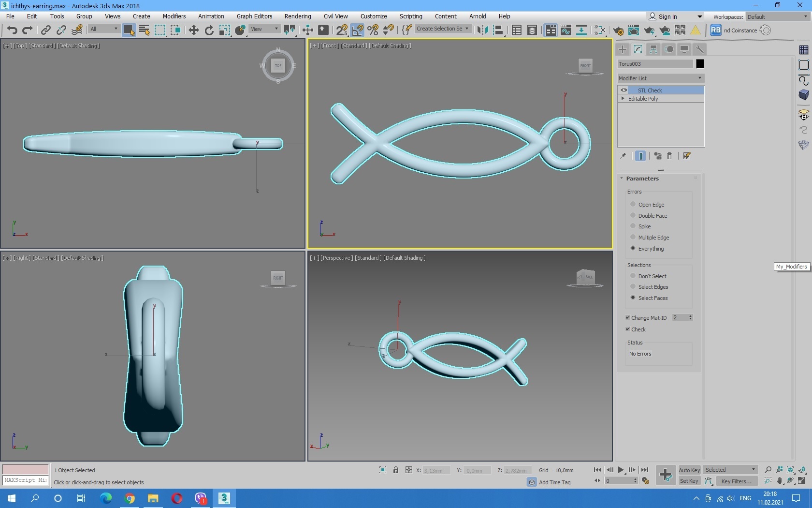The image size is (812, 508).
Task: Choose the Select Edges option
Action: [633, 287]
